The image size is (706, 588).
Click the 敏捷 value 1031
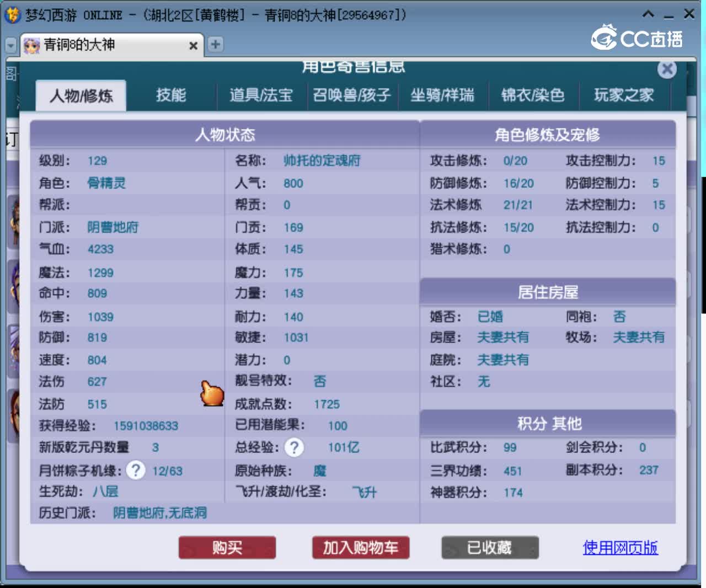coord(296,338)
